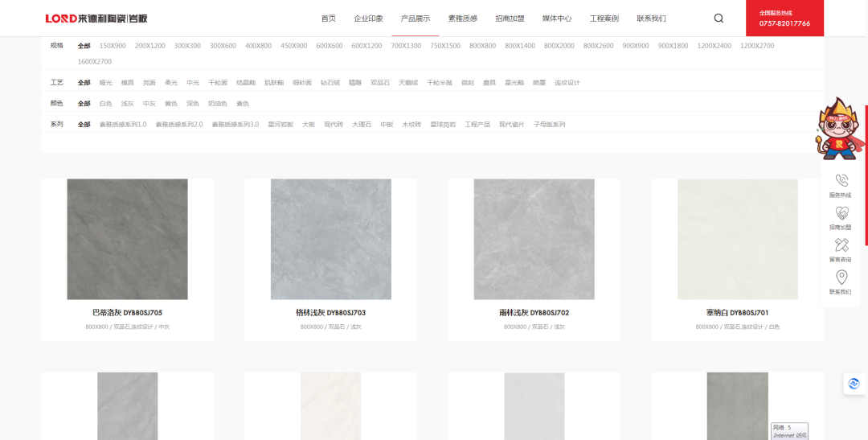Click the search magnifier icon in header

[719, 19]
